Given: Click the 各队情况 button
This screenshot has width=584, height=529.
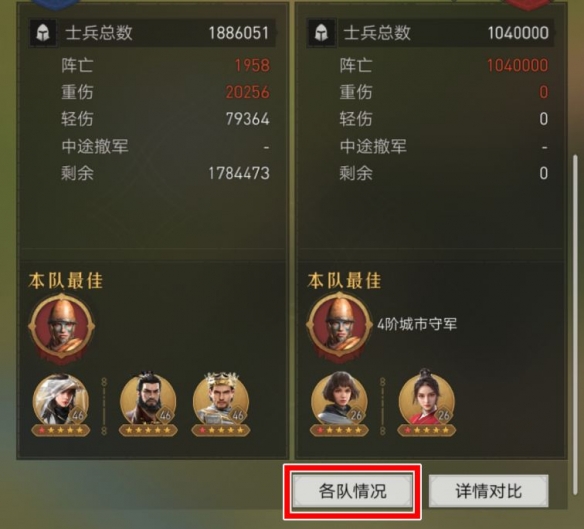Looking at the screenshot, I should 352,491.
